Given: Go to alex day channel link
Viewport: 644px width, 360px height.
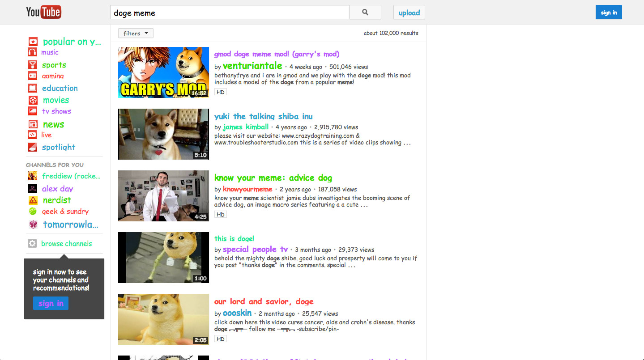Looking at the screenshot, I should tap(57, 189).
